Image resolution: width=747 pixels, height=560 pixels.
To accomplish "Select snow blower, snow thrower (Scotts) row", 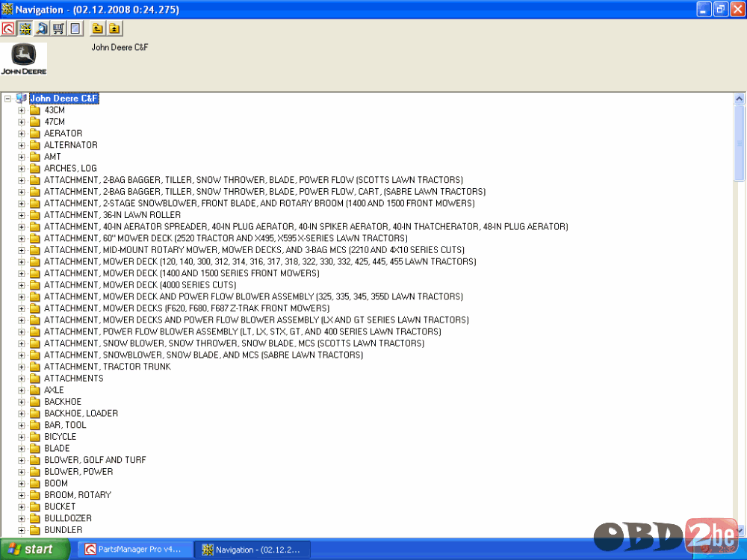I will (234, 343).
